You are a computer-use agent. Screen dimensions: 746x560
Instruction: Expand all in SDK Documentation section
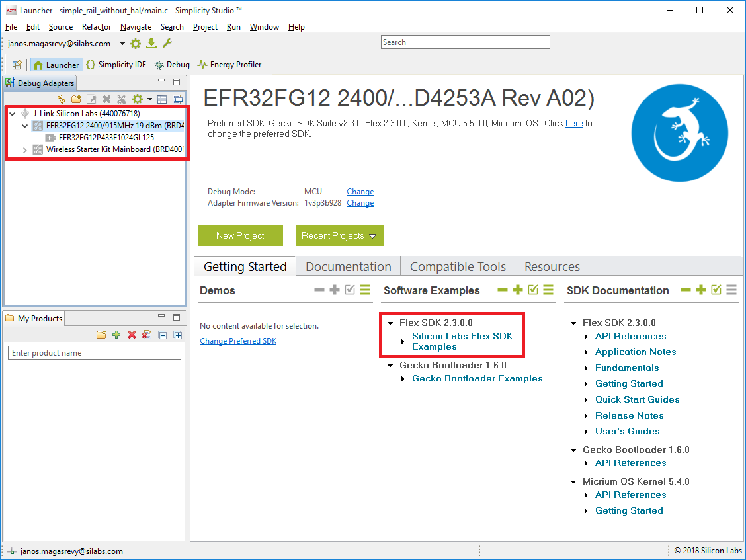tap(701, 290)
